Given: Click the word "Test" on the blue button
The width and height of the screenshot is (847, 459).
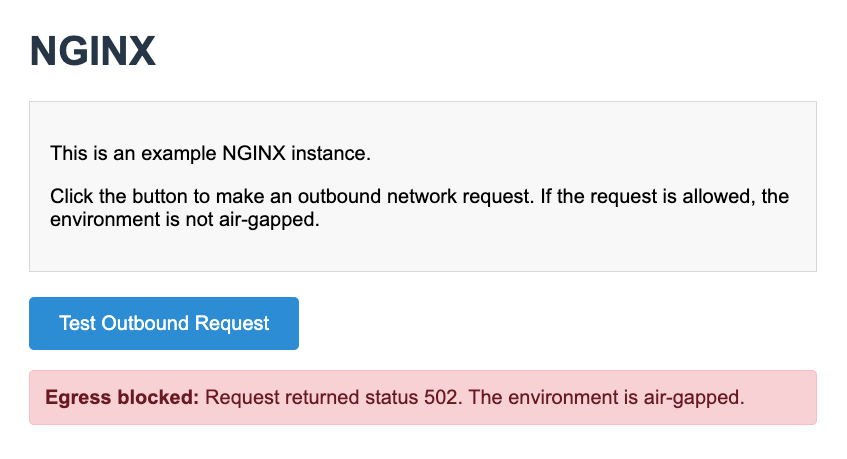Looking at the screenshot, I should pos(77,323).
